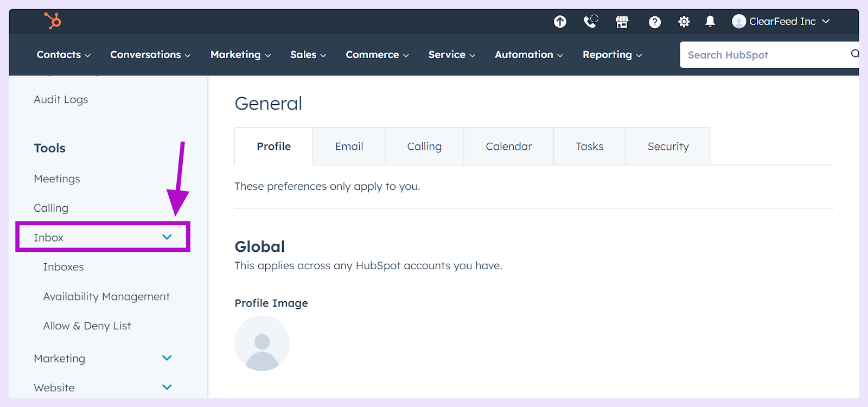Screen dimensions: 868x407
Task: Switch to the Calling tab
Action: coord(424,147)
